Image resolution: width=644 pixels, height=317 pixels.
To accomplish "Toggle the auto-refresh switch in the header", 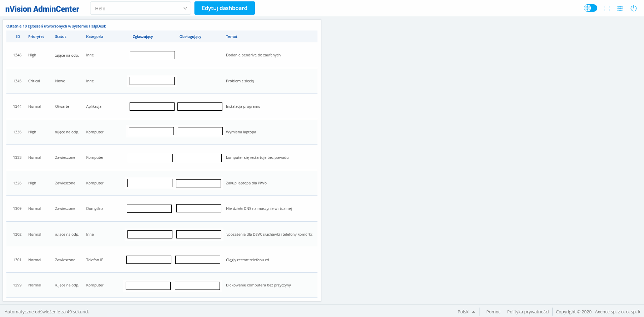I will coord(590,8).
